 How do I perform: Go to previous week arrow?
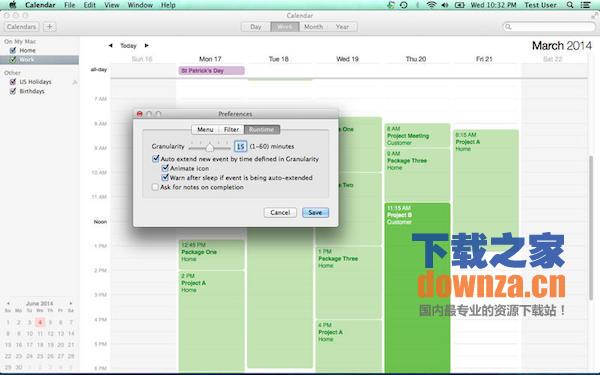pos(110,46)
